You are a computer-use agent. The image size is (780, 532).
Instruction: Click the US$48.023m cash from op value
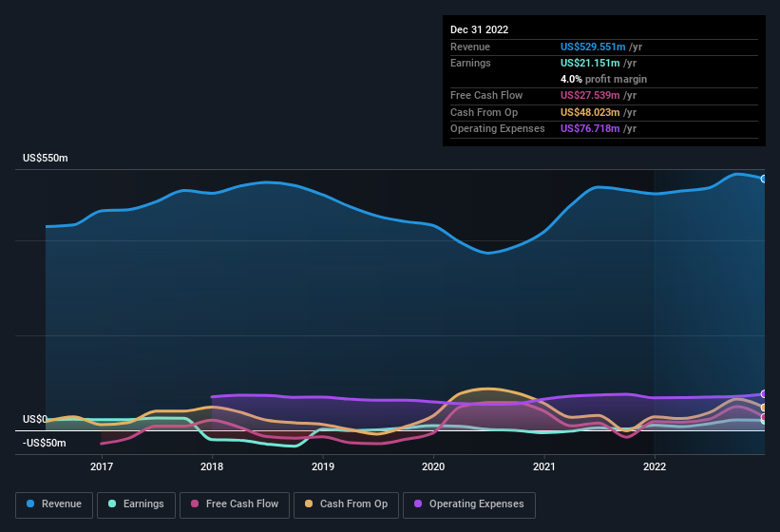pos(590,112)
